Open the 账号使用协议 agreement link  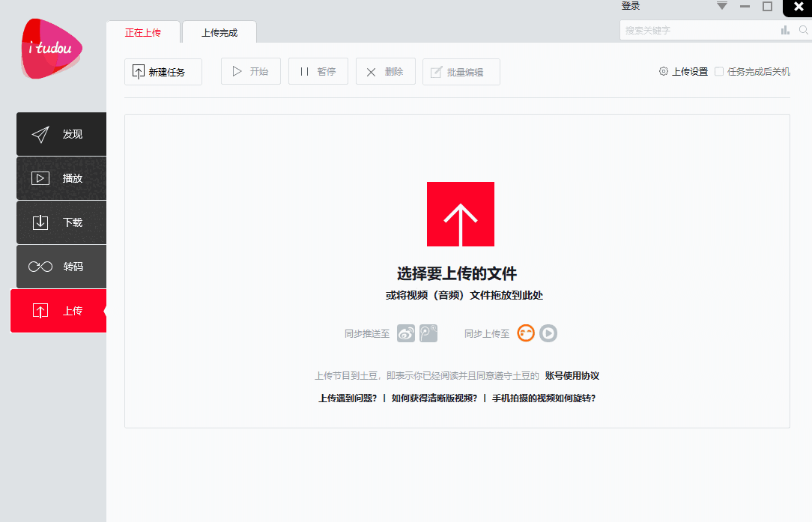(x=570, y=375)
